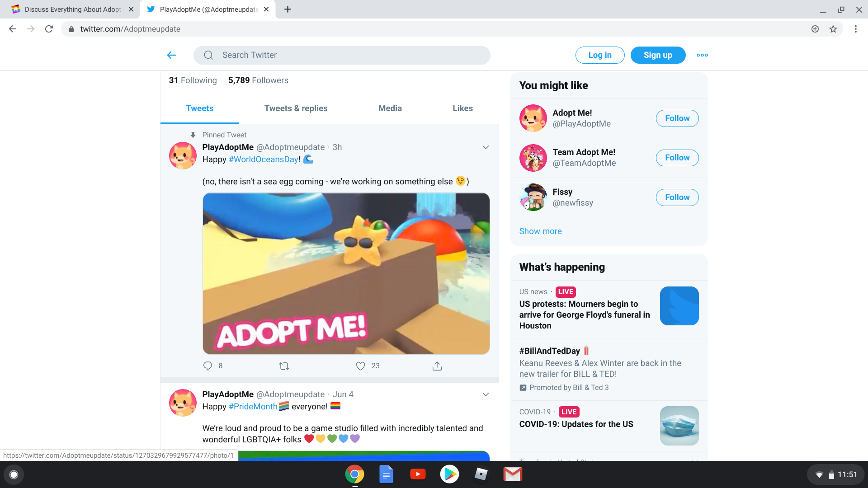Click the Log in button
The height and width of the screenshot is (488, 868).
pos(599,55)
